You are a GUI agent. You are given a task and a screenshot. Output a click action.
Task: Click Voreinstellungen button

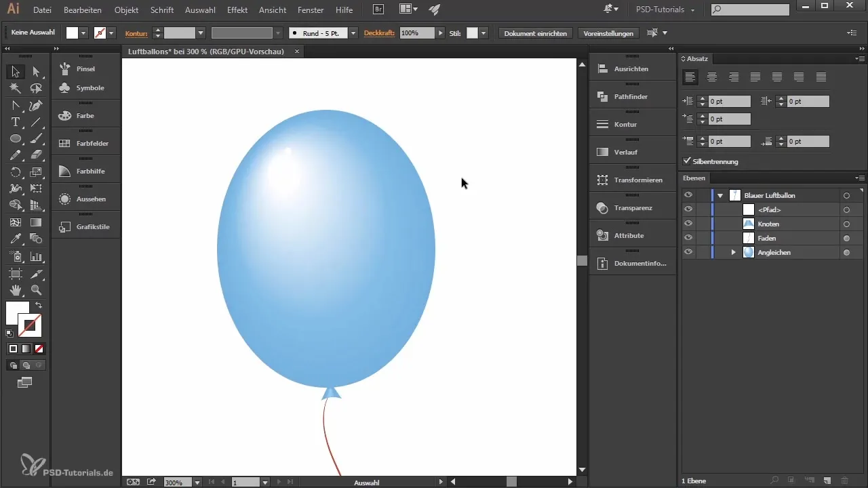click(608, 33)
